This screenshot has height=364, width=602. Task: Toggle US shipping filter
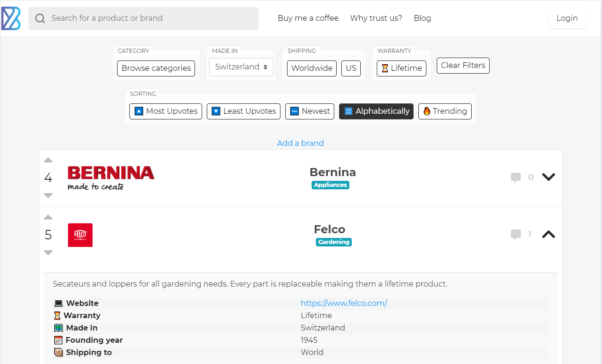(x=351, y=68)
